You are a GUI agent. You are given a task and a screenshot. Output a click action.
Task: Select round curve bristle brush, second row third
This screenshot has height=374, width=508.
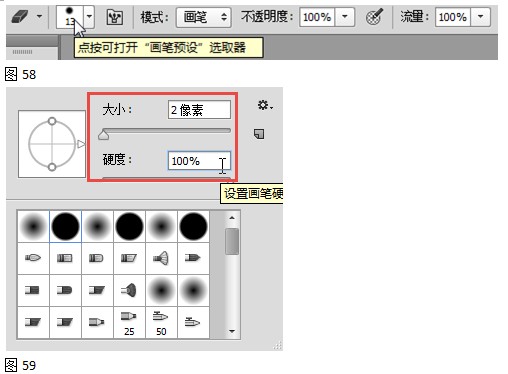pos(97,258)
